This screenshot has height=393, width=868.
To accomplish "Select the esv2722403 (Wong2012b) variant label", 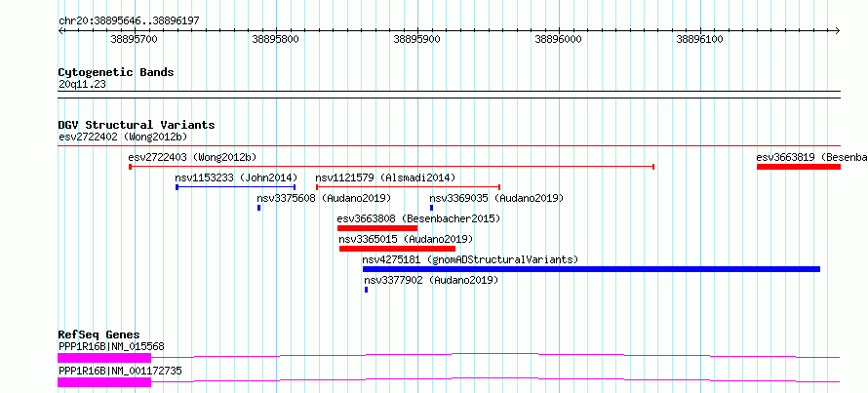I will 192,157.
